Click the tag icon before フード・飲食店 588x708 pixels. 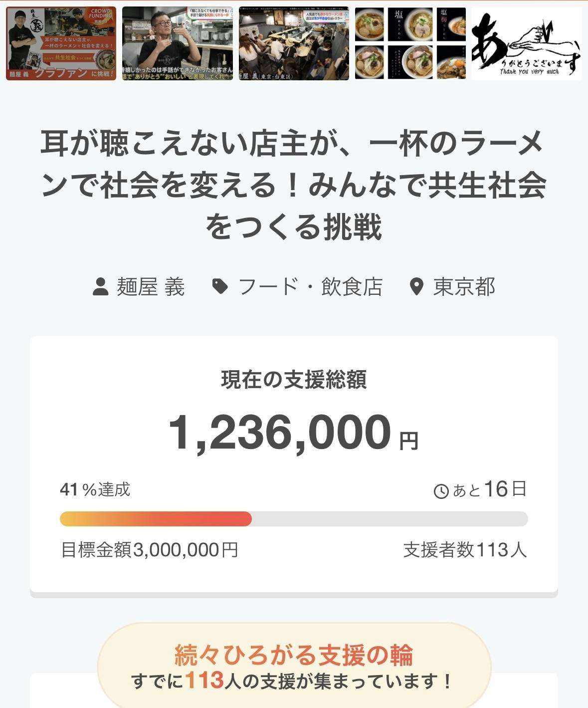pos(220,287)
